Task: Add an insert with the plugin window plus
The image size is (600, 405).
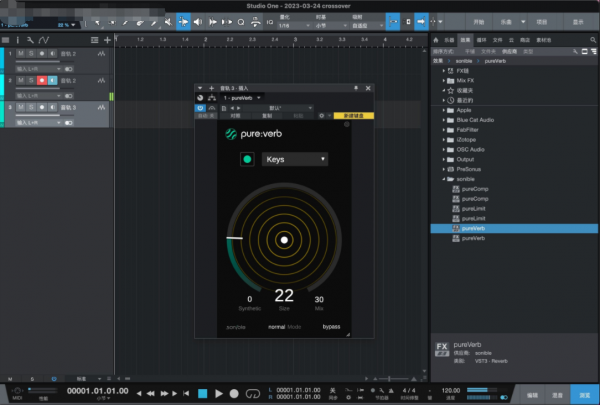Action: click(x=211, y=88)
